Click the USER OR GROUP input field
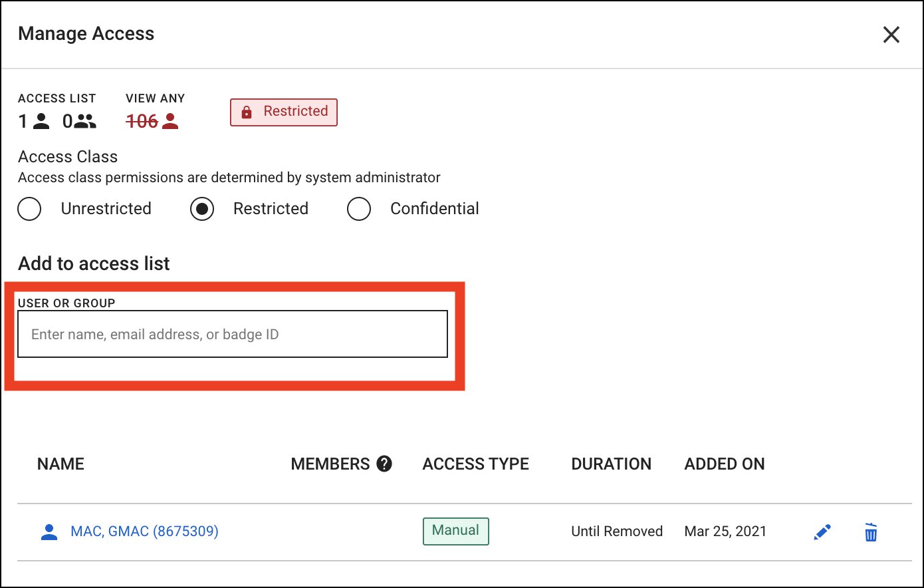The image size is (924, 588). (232, 334)
